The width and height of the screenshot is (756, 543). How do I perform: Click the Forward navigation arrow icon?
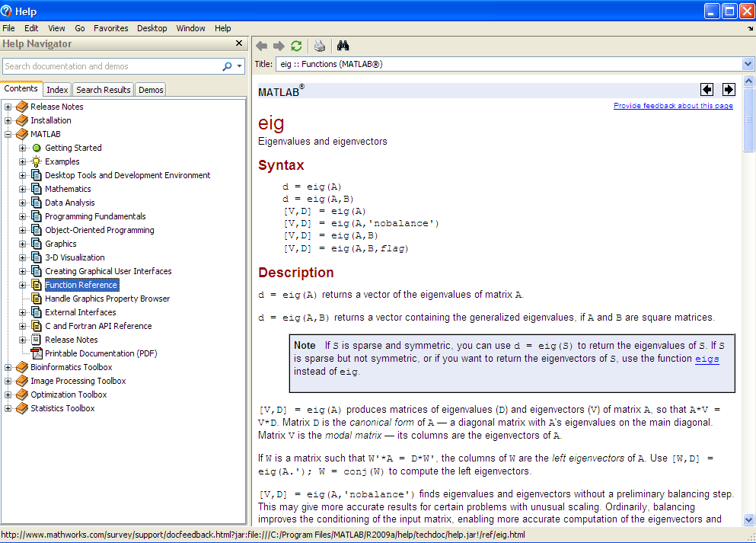pyautogui.click(x=279, y=46)
